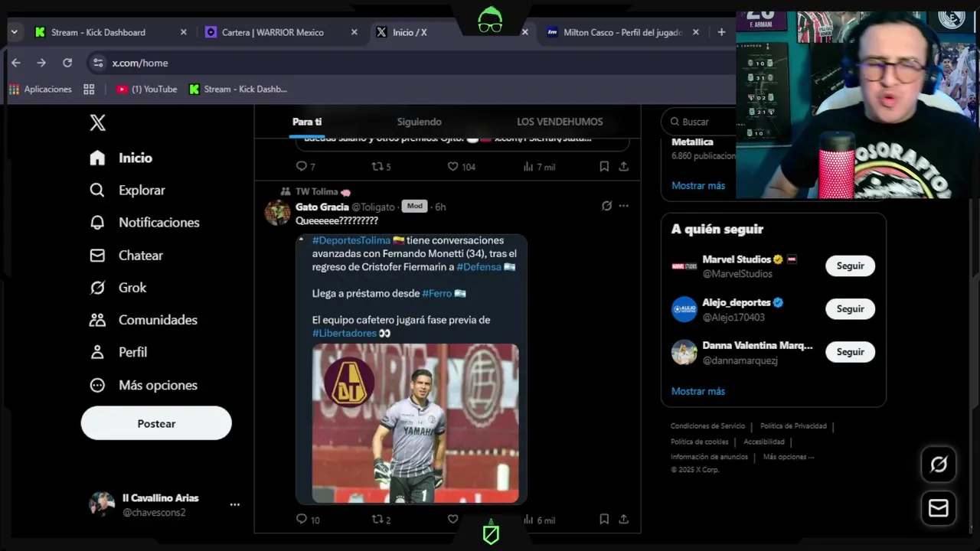Image resolution: width=980 pixels, height=551 pixels.
Task: Open floating Grok button at bottom right
Action: pyautogui.click(x=939, y=465)
